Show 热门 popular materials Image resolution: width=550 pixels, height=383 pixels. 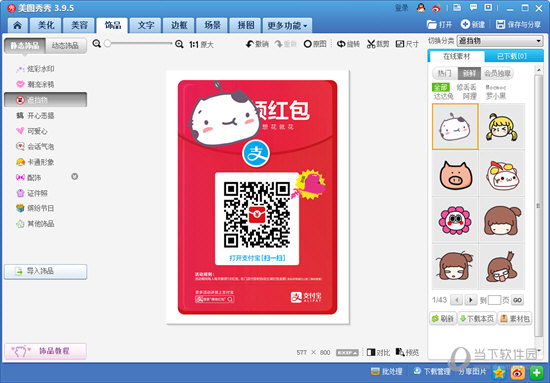coord(444,73)
